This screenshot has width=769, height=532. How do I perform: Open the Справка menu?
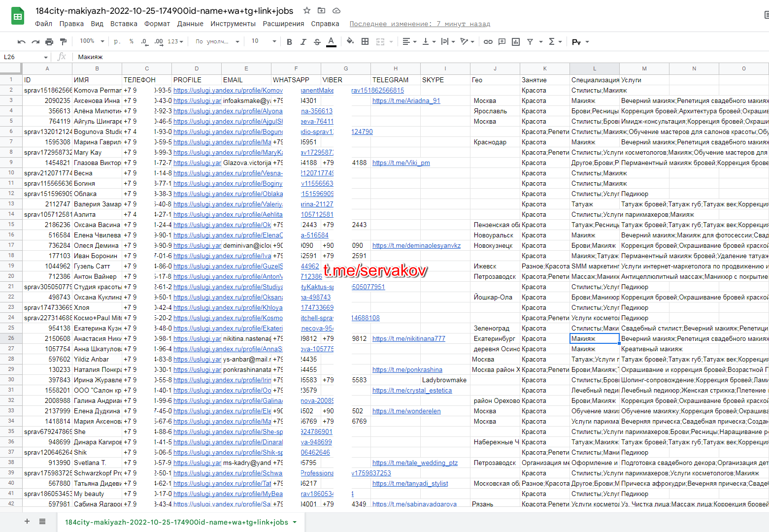coord(325,24)
